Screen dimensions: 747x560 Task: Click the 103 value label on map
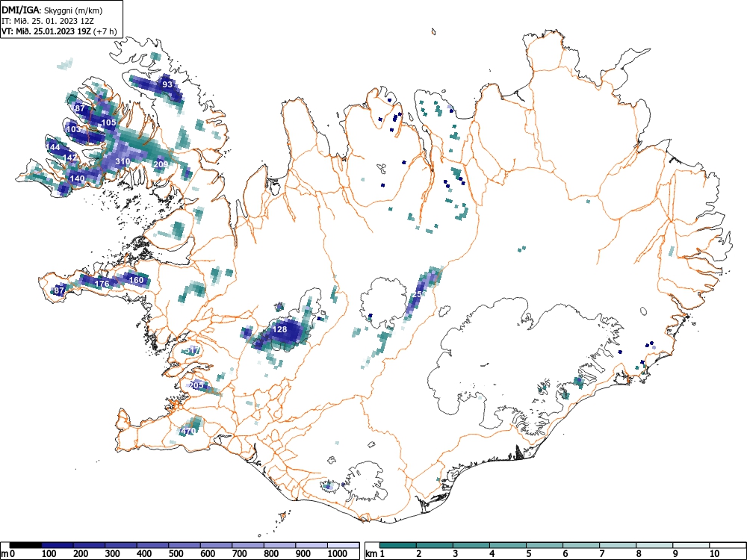(x=73, y=129)
